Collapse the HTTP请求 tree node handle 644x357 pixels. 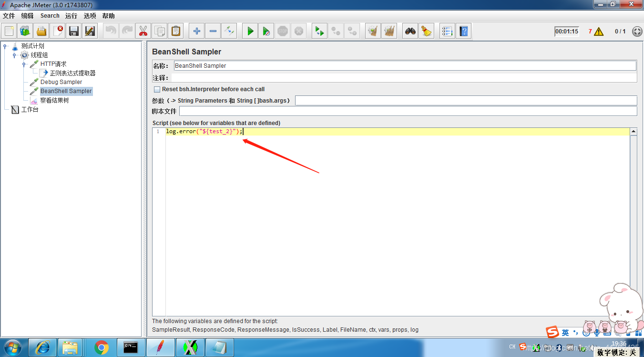tap(24, 64)
